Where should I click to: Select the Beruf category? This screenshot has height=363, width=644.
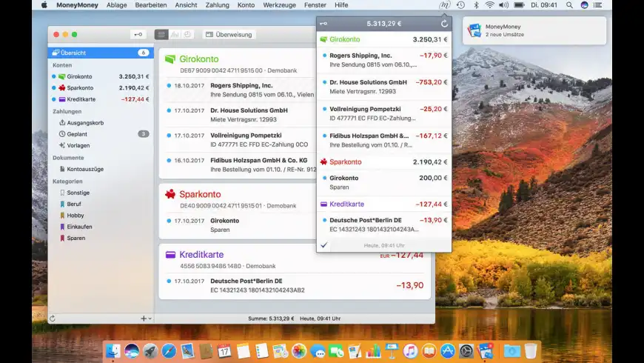click(x=101, y=204)
